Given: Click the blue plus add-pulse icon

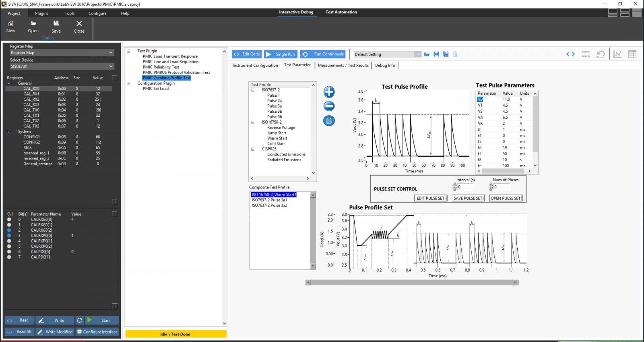Looking at the screenshot, I should coord(329,92).
